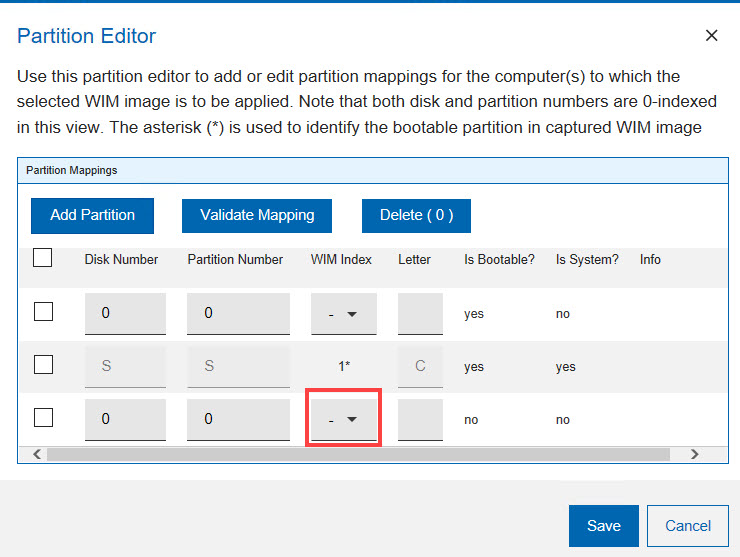Select the system partition row checkbox

click(43, 366)
